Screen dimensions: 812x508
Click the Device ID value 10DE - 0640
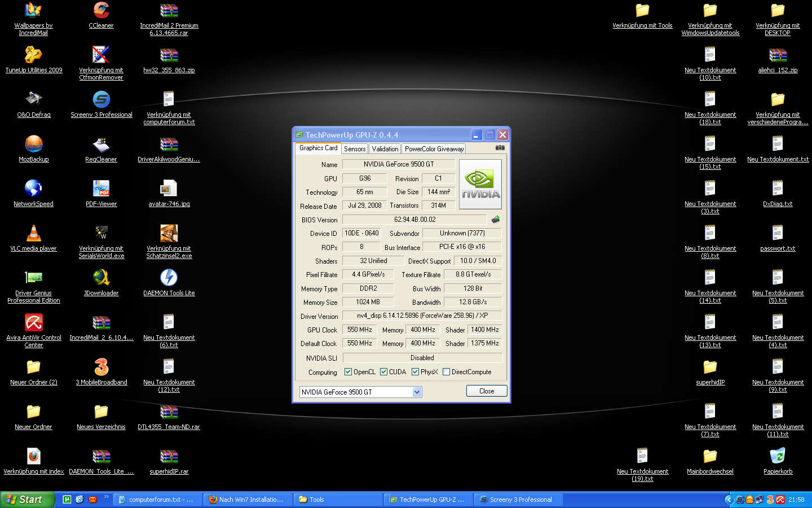point(361,233)
